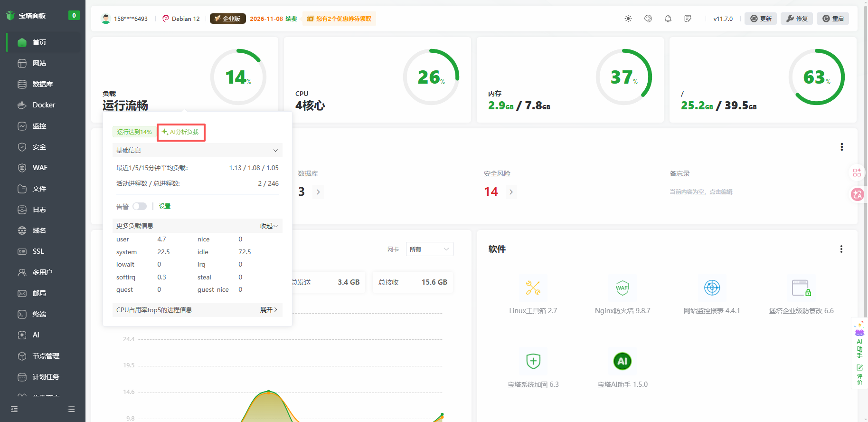Click the 宝塔系统加固 shield icon
Screen dimensions: 868x422
[x=533, y=361]
